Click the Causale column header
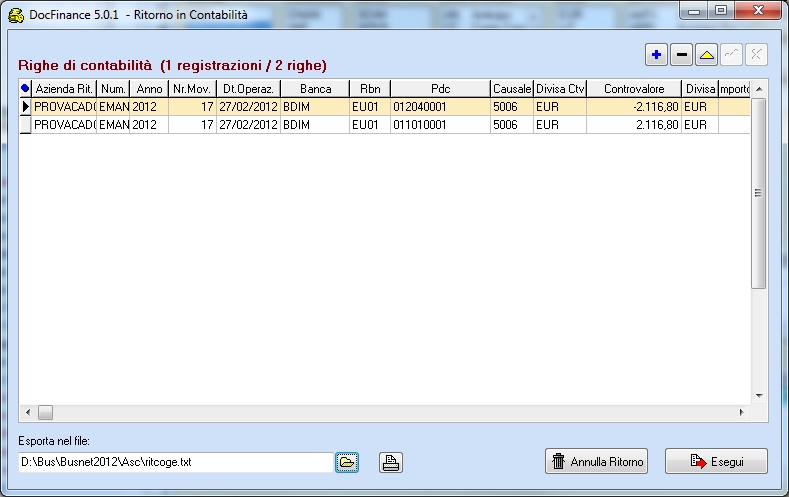 click(512, 89)
